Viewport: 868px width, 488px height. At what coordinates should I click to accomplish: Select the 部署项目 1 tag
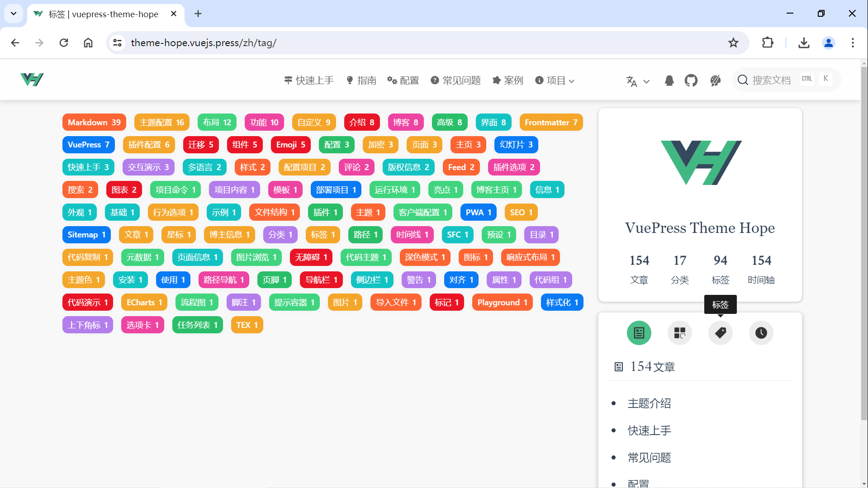point(336,190)
